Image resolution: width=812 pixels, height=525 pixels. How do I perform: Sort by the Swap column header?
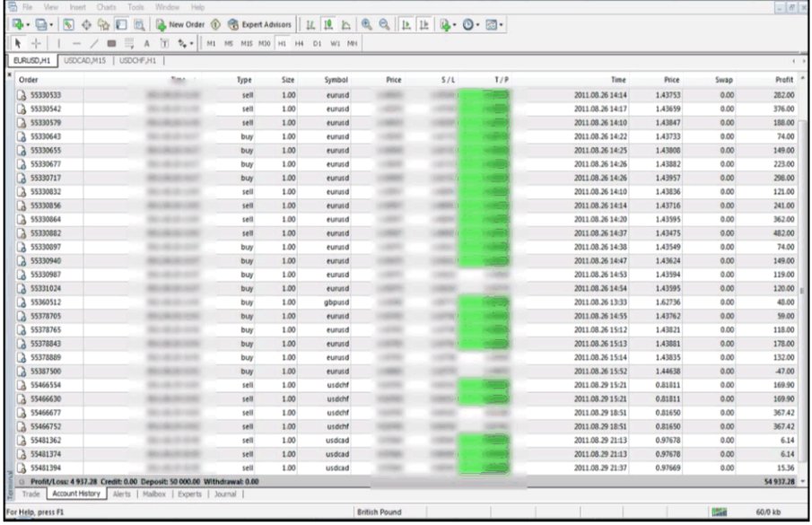pyautogui.click(x=724, y=80)
